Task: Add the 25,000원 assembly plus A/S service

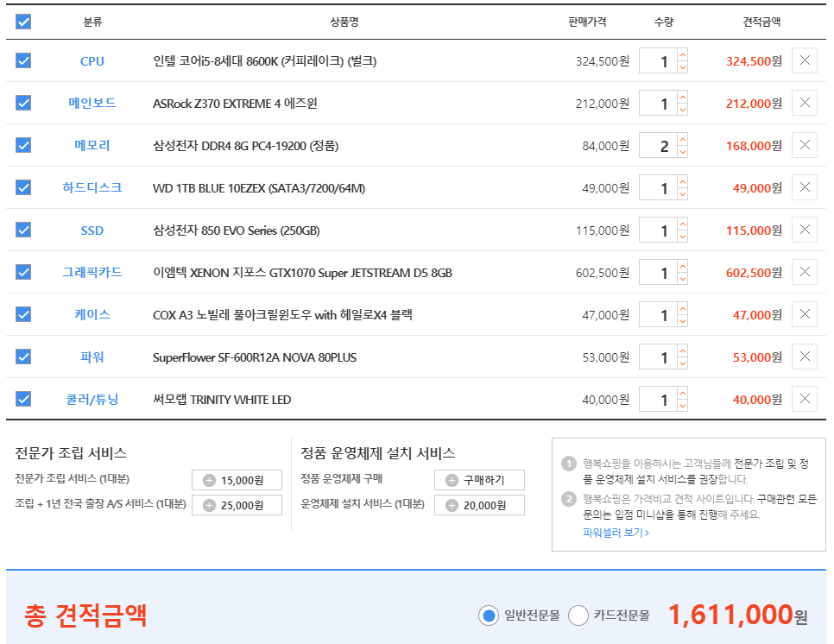Action: click(x=237, y=505)
